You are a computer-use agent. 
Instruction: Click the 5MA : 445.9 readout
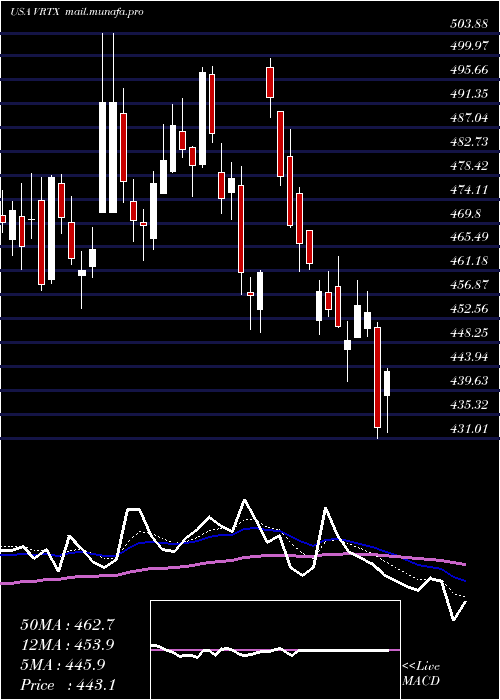point(62,665)
